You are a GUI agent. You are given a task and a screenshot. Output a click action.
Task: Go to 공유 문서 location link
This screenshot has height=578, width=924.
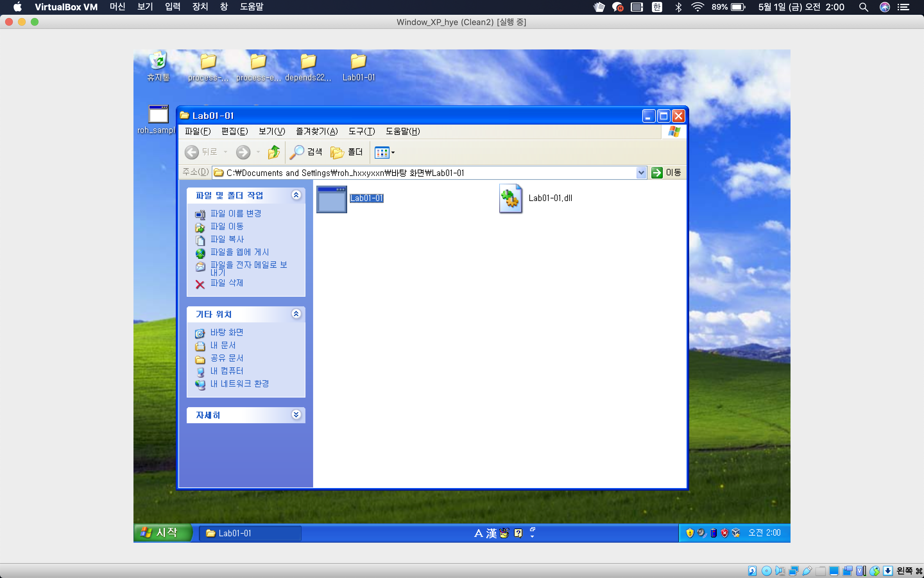click(227, 358)
